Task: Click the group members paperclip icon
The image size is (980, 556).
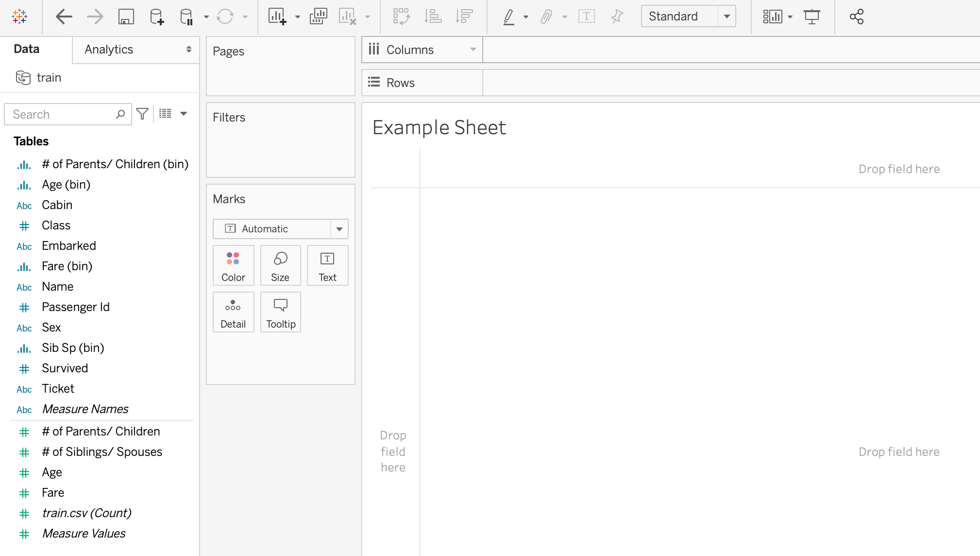Action: (x=547, y=17)
